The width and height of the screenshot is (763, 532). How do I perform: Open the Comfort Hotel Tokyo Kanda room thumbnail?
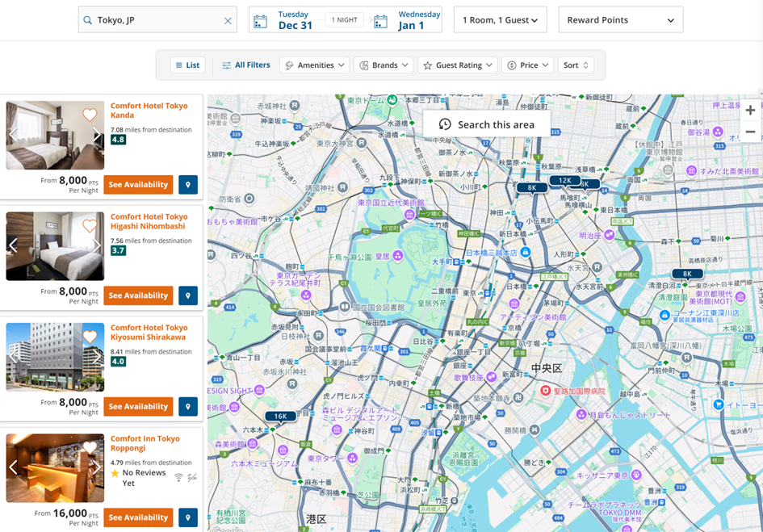click(55, 136)
